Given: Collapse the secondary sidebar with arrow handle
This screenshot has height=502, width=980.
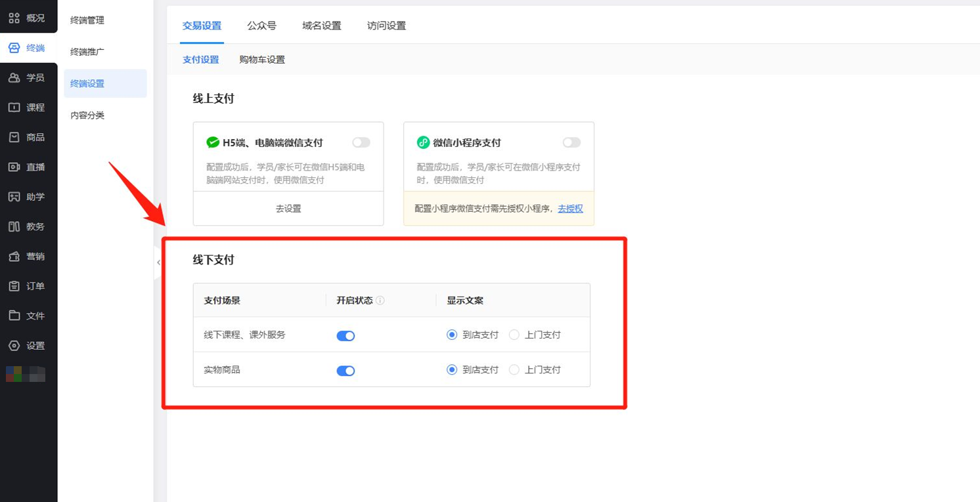Looking at the screenshot, I should [x=158, y=262].
